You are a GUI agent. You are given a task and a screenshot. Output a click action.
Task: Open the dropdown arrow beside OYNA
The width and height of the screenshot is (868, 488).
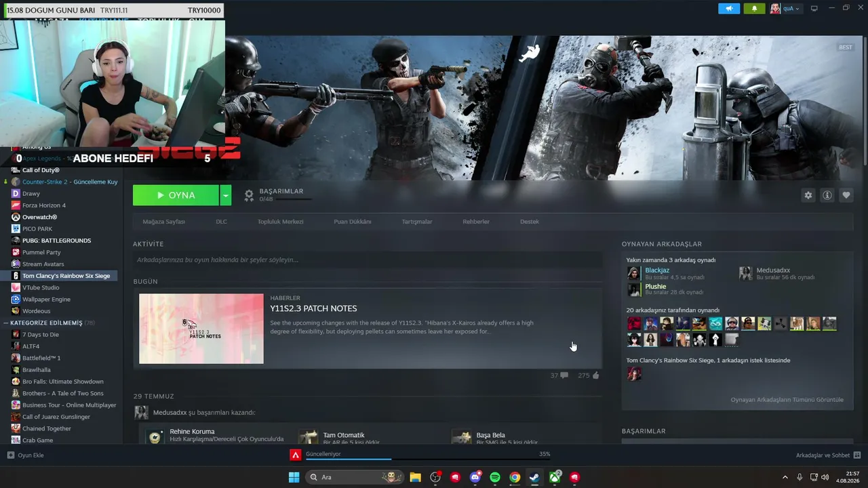pyautogui.click(x=226, y=195)
